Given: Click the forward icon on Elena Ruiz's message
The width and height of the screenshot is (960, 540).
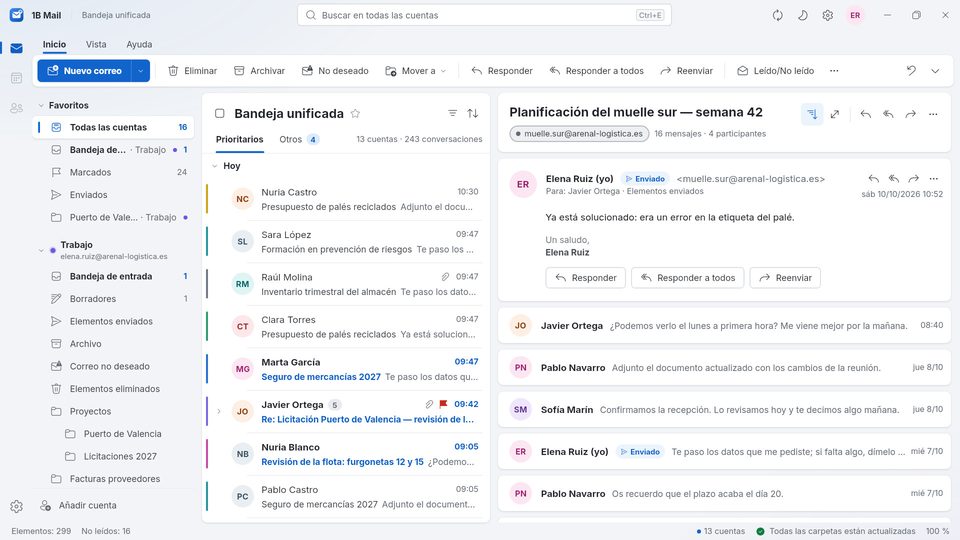Looking at the screenshot, I should (x=913, y=179).
